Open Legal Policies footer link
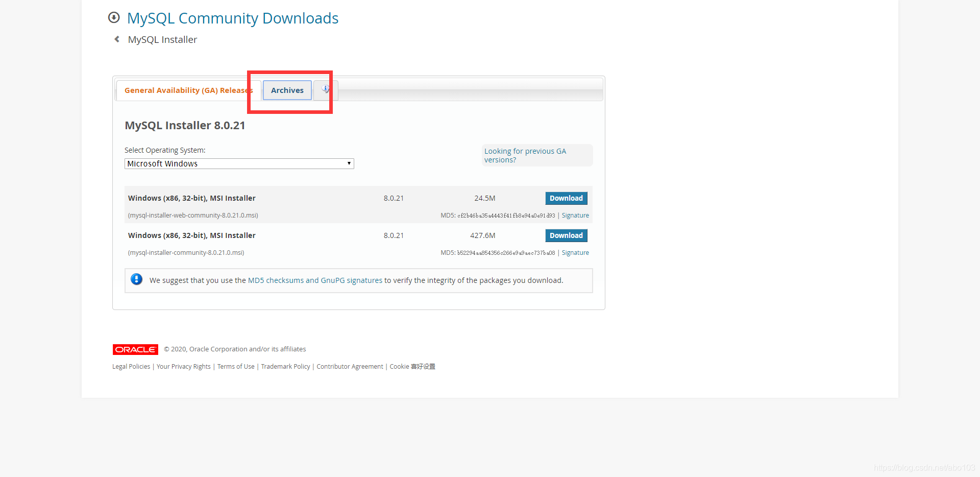Screen dimensions: 980x477 131,367
